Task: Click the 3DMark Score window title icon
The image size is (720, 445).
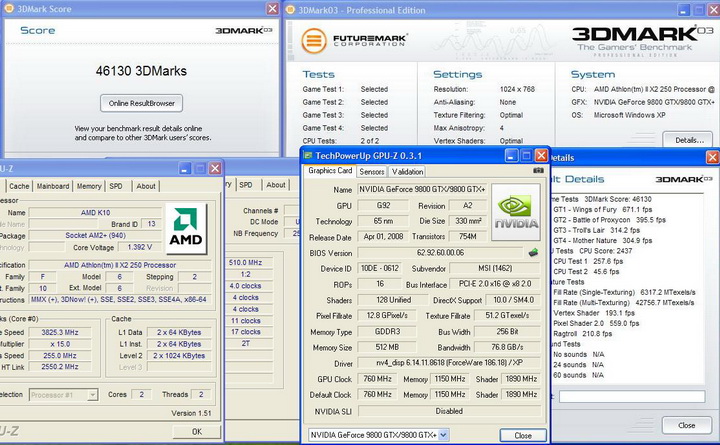Action: click(8, 9)
